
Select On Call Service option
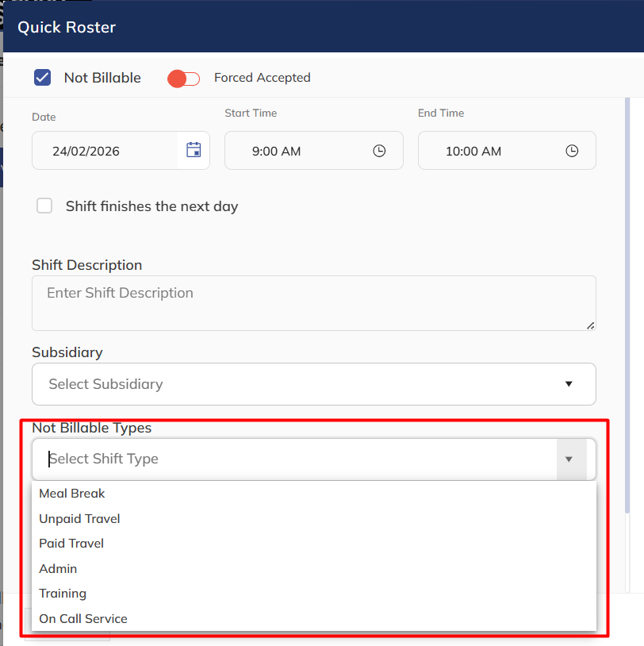coord(83,619)
